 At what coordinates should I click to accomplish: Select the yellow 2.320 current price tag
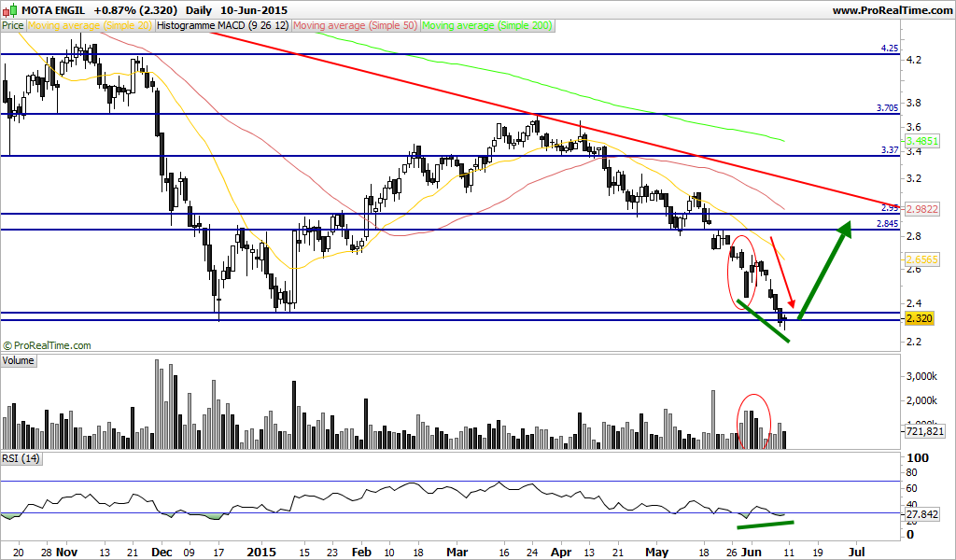[920, 318]
